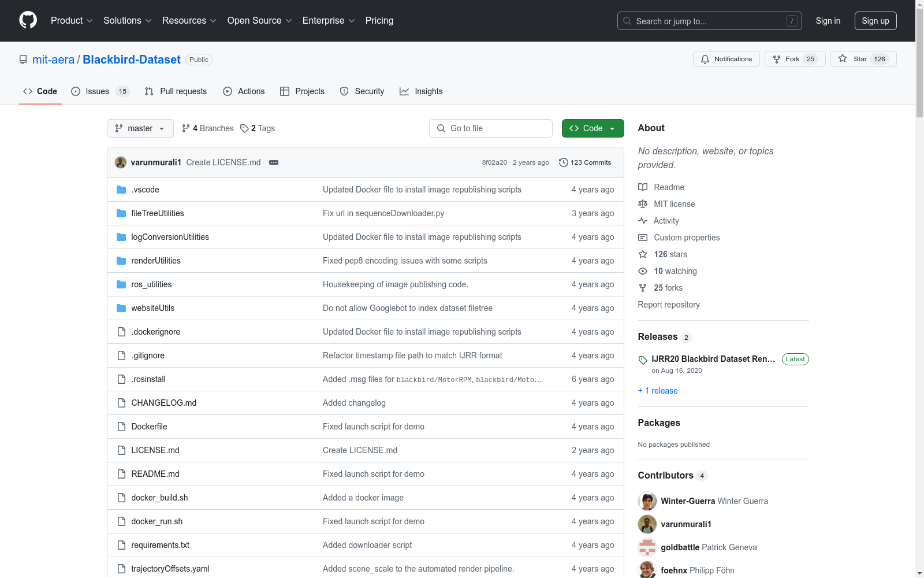The height and width of the screenshot is (578, 924).
Task: Expand the Solutions menu
Action: 128,21
